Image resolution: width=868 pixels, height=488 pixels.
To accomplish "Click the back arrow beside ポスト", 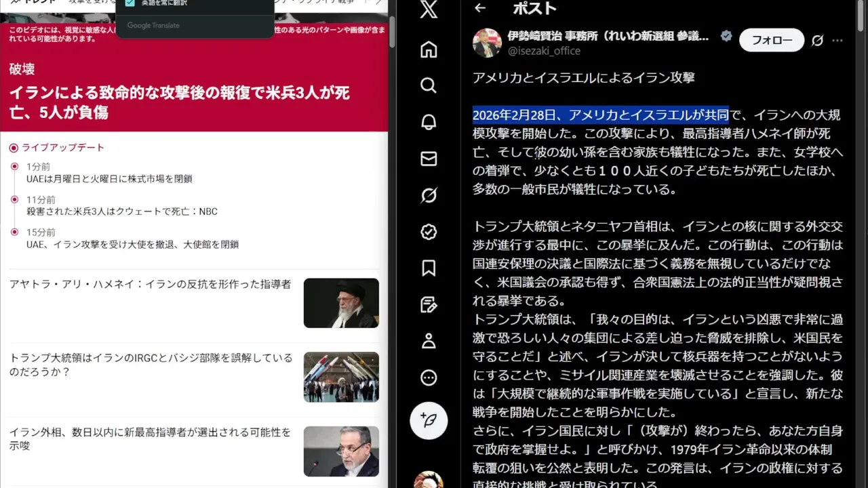I will 480,8.
